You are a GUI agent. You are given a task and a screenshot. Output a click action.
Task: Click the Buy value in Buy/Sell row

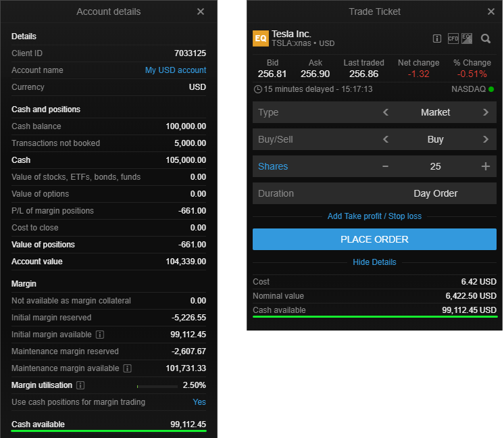pyautogui.click(x=435, y=139)
